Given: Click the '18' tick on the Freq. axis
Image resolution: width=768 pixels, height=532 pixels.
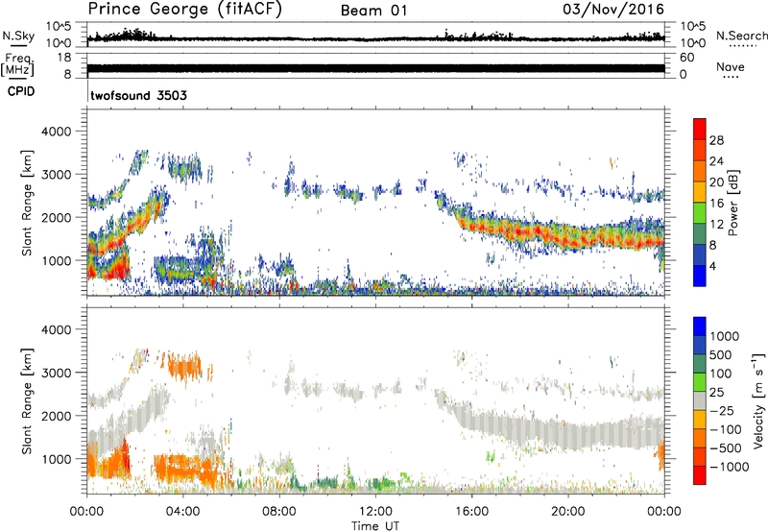Looking at the screenshot, I should click(64, 58).
